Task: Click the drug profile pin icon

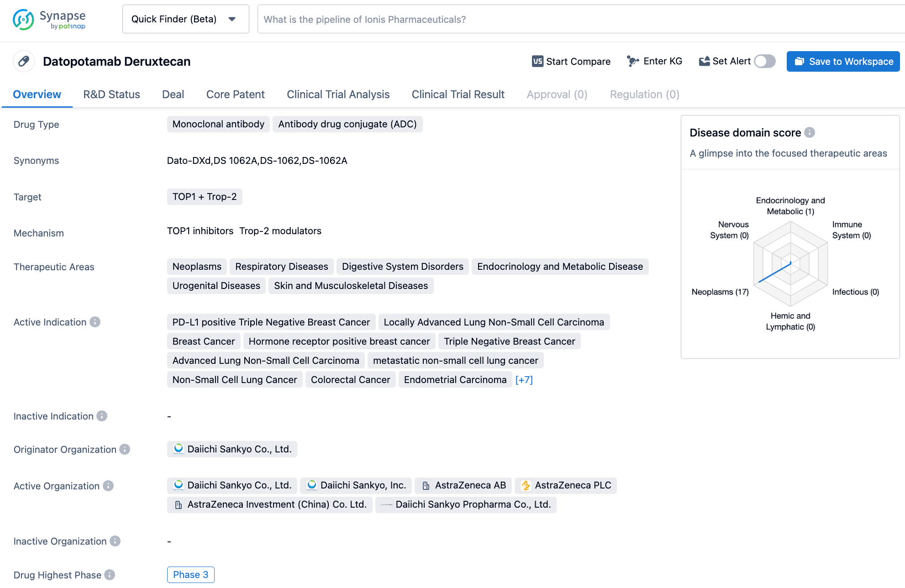Action: pos(24,61)
